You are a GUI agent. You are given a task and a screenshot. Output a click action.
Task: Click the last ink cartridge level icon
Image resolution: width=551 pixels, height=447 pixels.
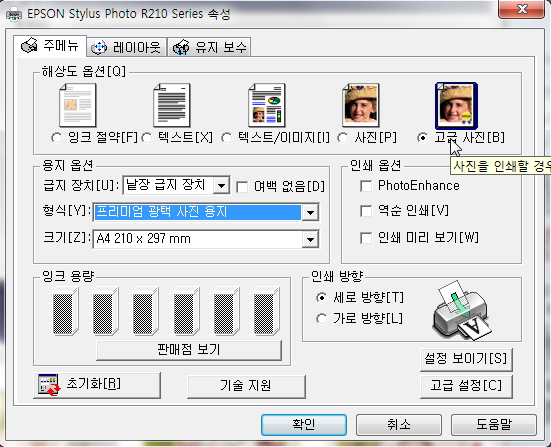(267, 311)
